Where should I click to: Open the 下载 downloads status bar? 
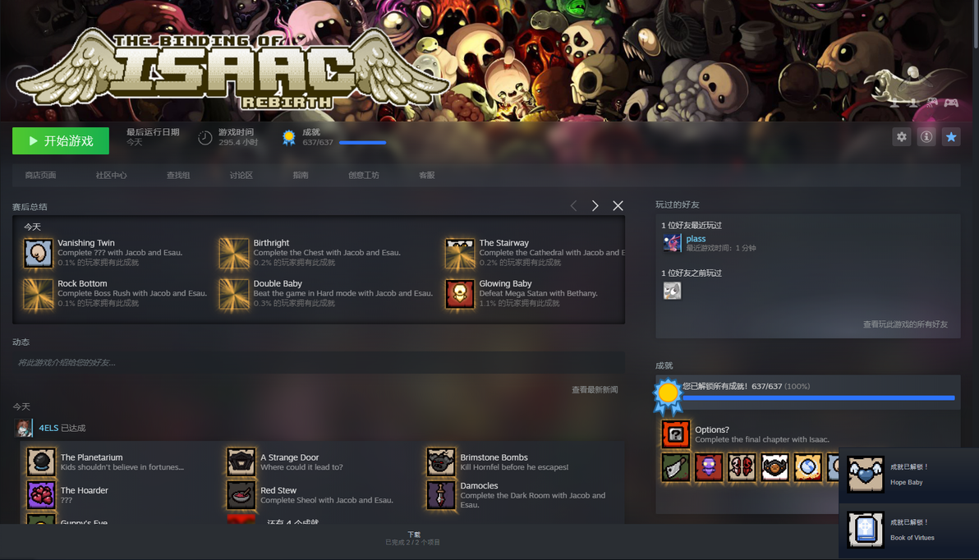pyautogui.click(x=412, y=538)
